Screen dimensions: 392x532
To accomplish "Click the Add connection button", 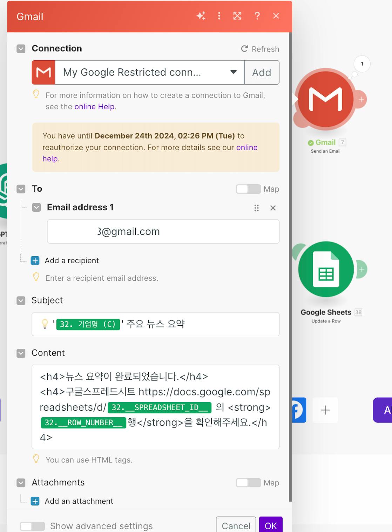I will [x=262, y=73].
